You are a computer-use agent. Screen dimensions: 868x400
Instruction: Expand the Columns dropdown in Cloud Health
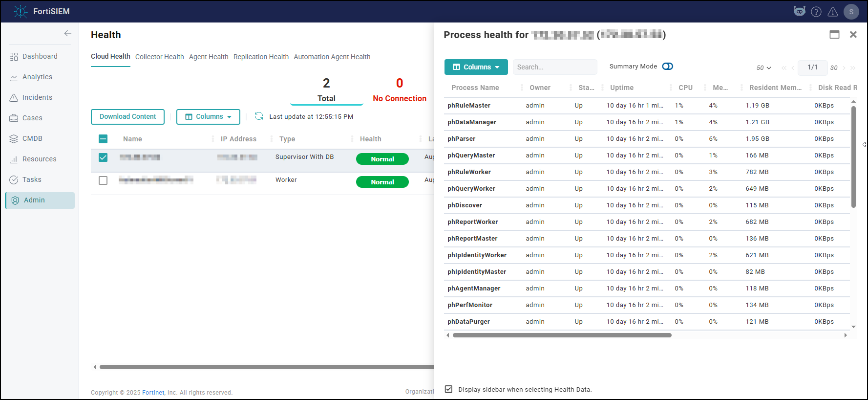[208, 117]
